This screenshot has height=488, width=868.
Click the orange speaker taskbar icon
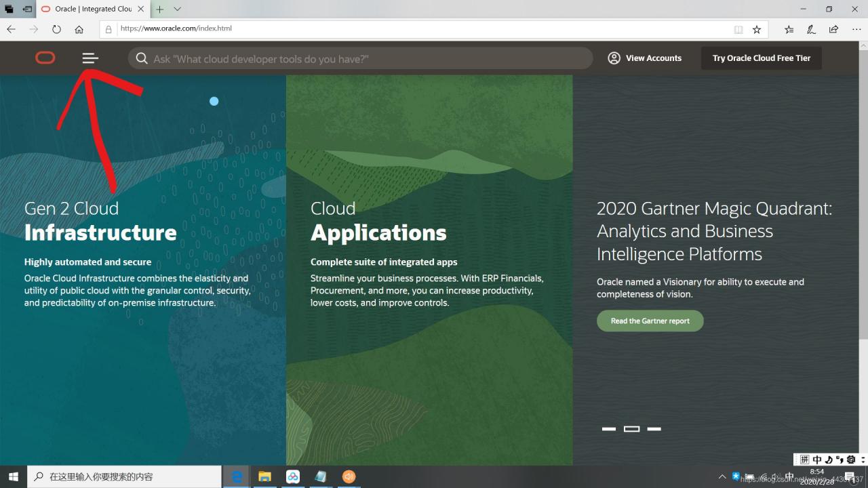click(x=349, y=476)
